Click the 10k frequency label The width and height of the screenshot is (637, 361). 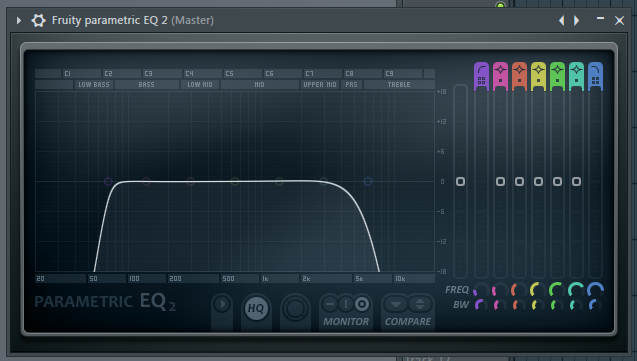(401, 279)
